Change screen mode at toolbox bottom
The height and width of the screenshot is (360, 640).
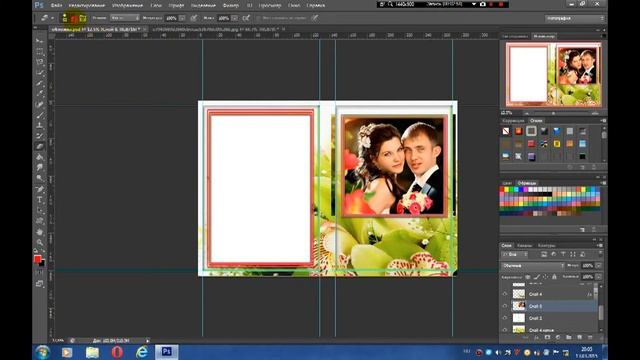pos(40,283)
